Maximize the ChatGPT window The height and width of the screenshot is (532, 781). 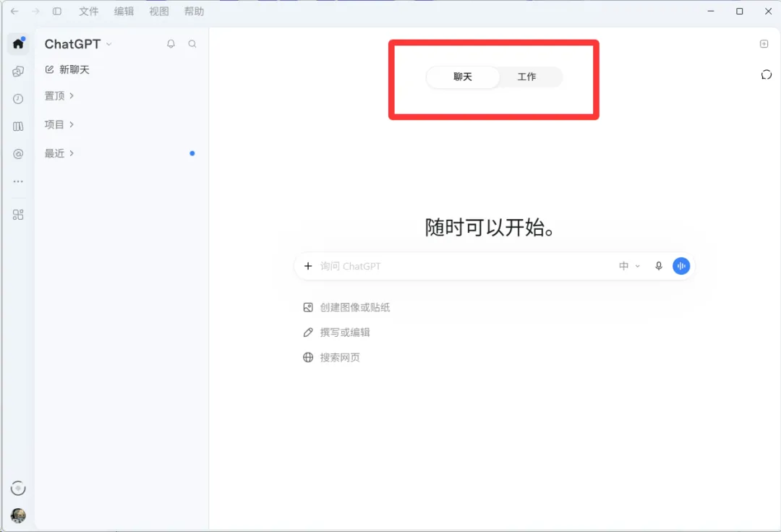[740, 11]
